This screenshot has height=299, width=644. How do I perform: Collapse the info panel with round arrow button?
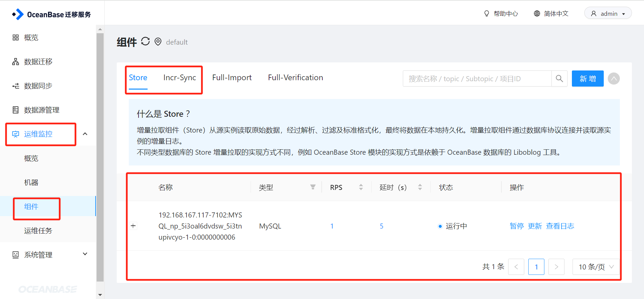pyautogui.click(x=614, y=79)
